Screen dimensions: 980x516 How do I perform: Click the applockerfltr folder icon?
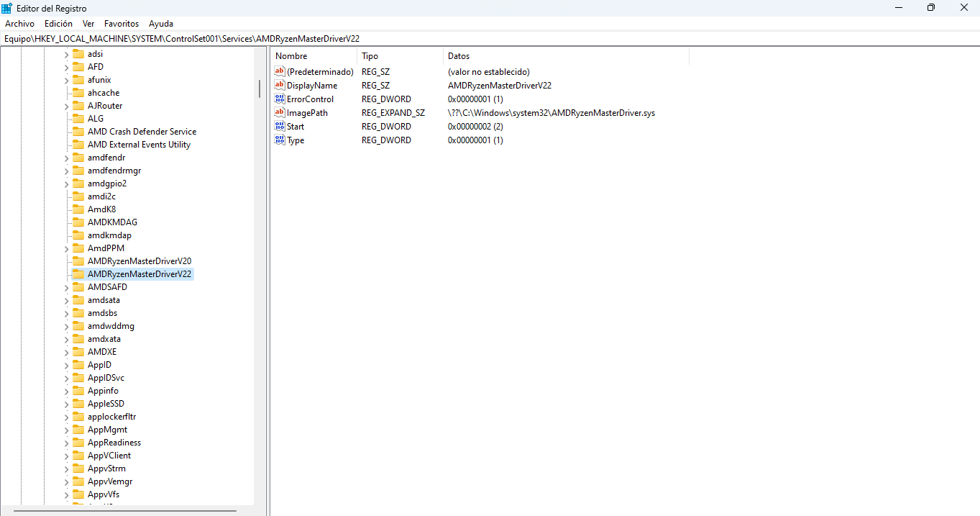(78, 417)
